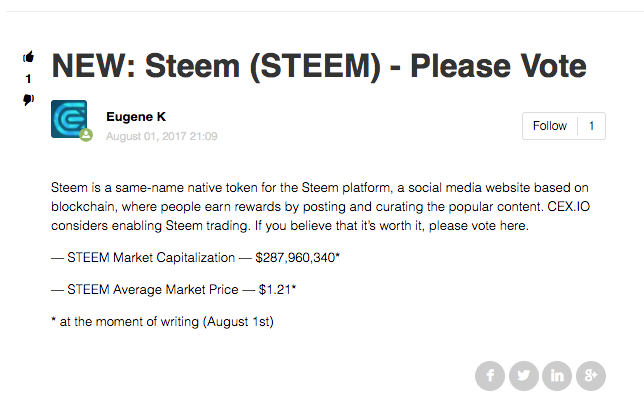Click the August 01, 2017 post date
This screenshot has width=644, height=420.
(161, 136)
